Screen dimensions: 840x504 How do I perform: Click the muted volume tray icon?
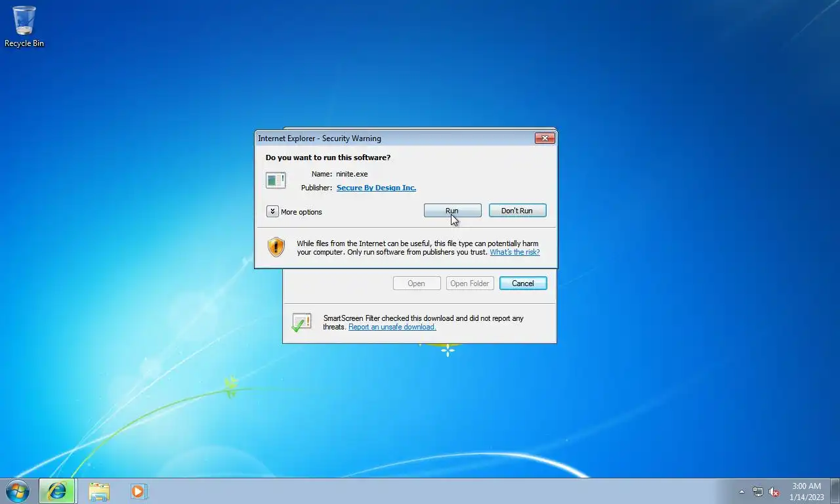774,492
